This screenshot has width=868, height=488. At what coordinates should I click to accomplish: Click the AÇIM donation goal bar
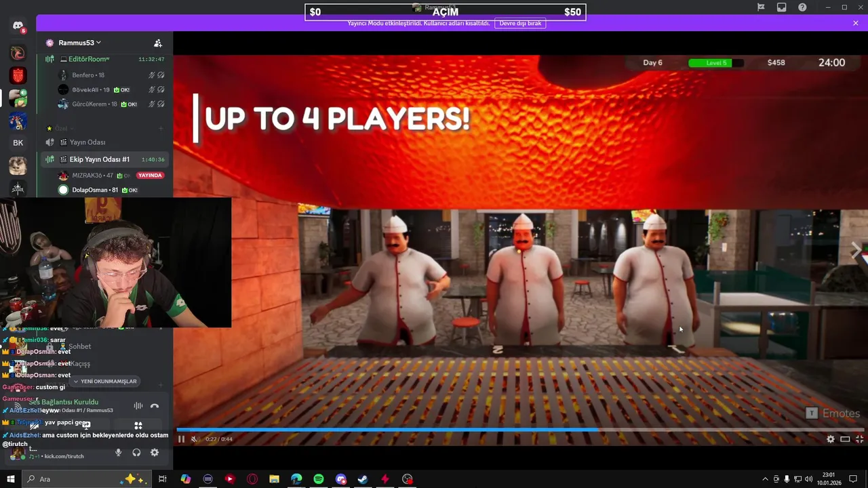pyautogui.click(x=446, y=12)
